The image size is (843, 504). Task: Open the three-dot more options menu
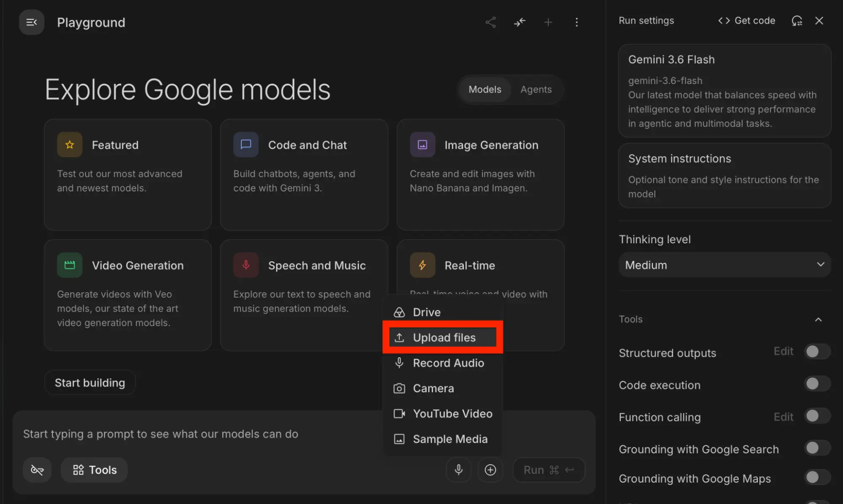coord(577,22)
